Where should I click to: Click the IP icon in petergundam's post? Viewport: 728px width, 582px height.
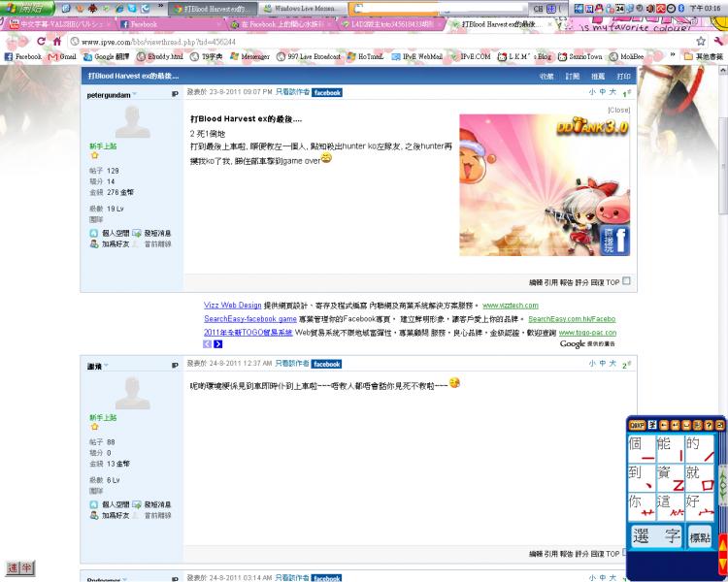point(175,94)
